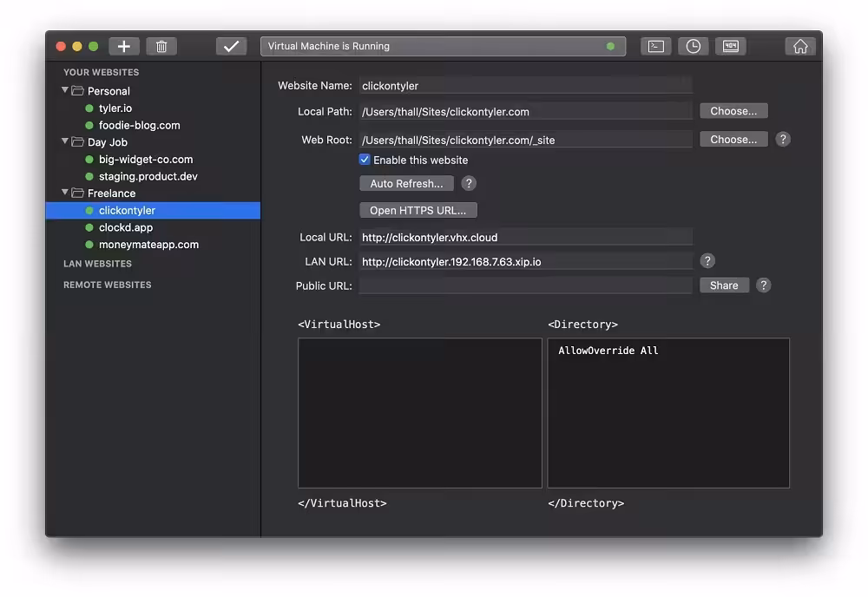Click the Personal folder icon
Screen dimensions: 868x597
(x=77, y=91)
